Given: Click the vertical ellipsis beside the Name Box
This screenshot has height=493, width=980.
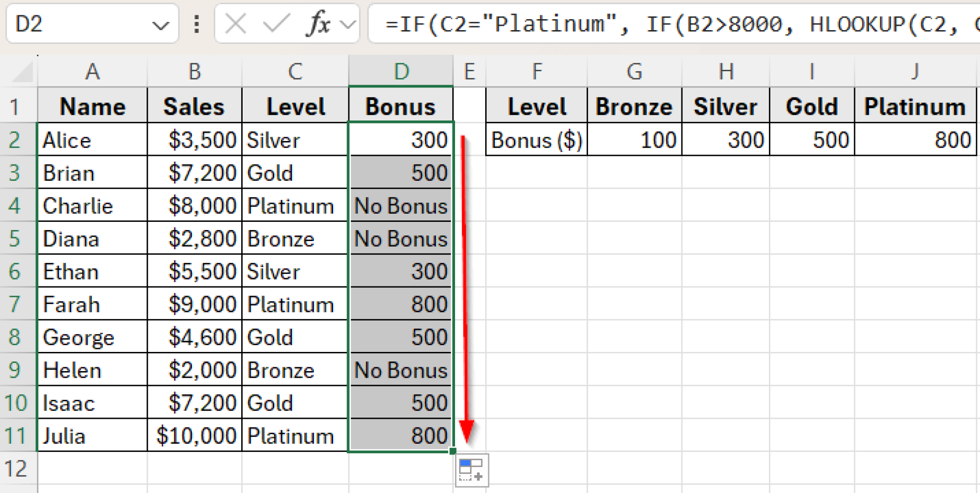Looking at the screenshot, I should pos(196,24).
